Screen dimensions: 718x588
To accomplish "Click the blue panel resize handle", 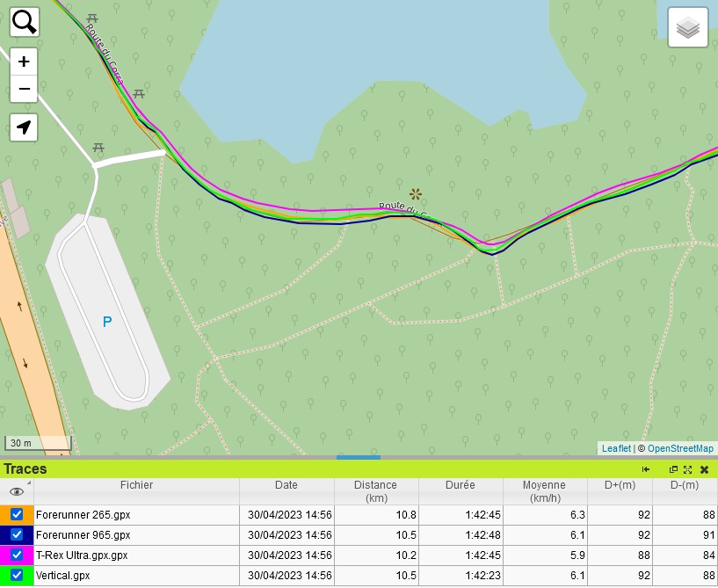I will [359, 457].
